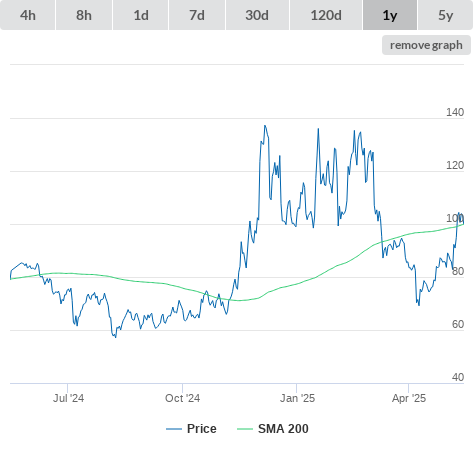Switch to the 8h time range
474x455 pixels.
(84, 15)
